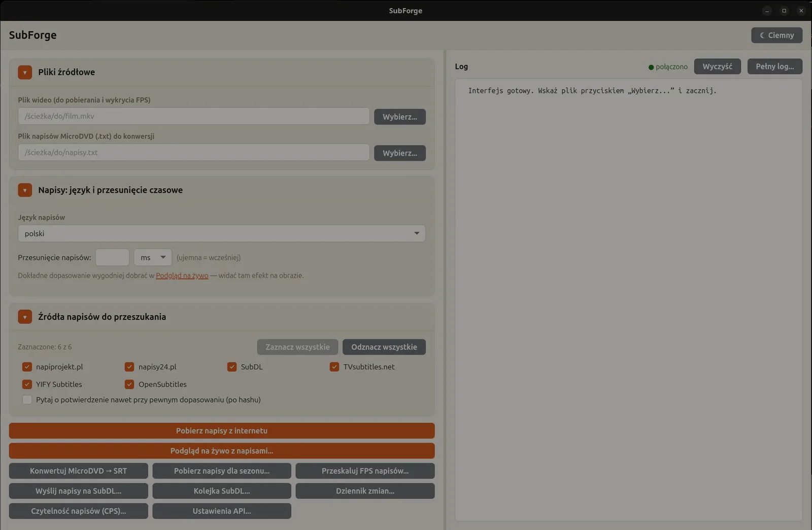Image resolution: width=812 pixels, height=530 pixels.
Task: Click the green połączono status indicator
Action: [x=668, y=67]
